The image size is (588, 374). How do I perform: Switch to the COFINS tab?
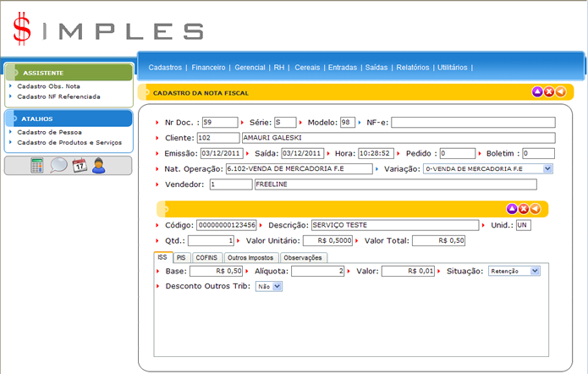tap(205, 257)
